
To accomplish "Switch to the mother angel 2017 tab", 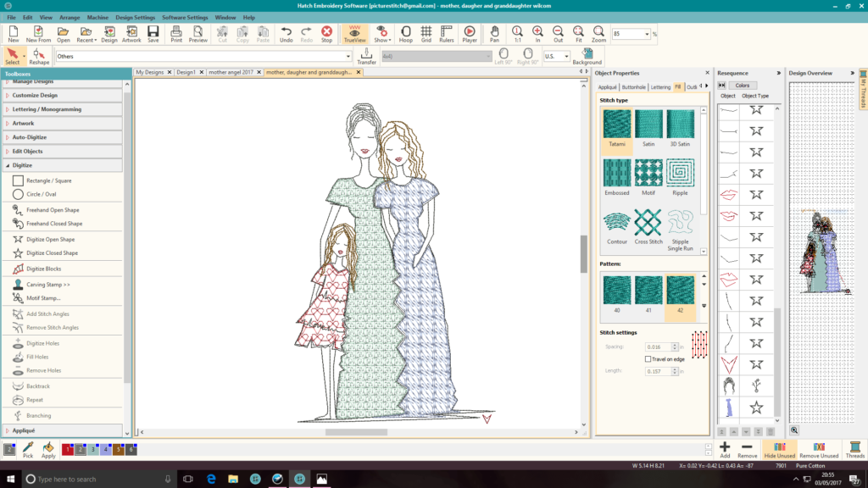I will (231, 73).
